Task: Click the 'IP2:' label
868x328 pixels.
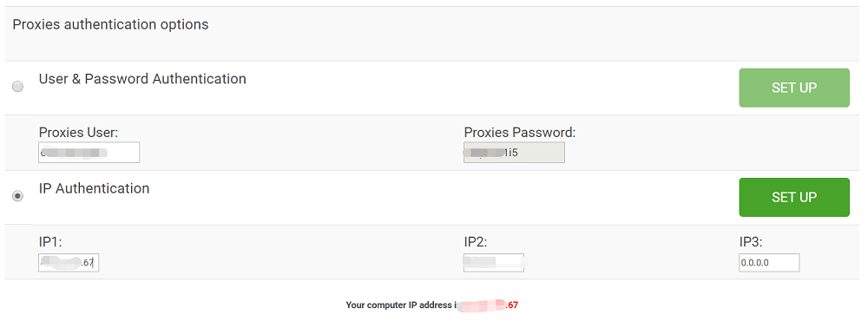Action: point(476,242)
